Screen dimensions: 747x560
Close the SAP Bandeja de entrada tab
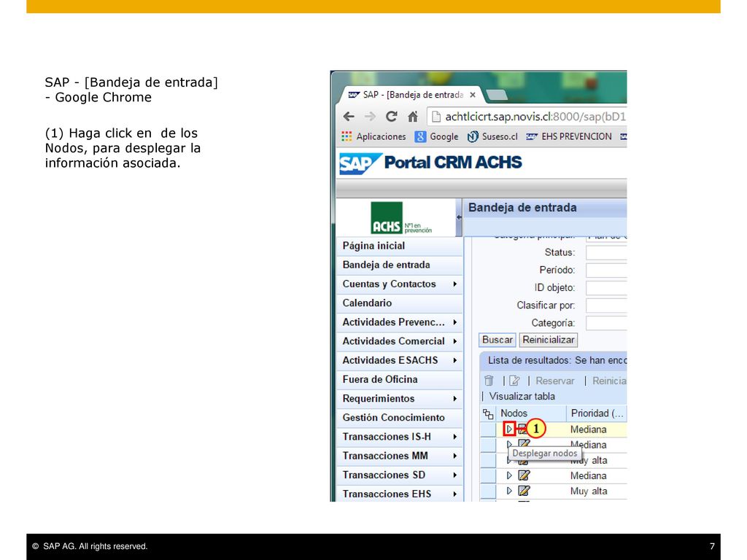pos(473,95)
